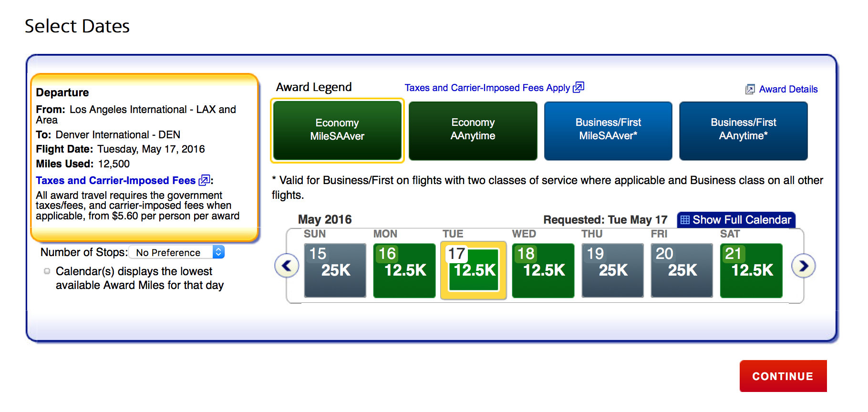Image resolution: width=868 pixels, height=412 pixels.
Task: Choose Sunday May 15 at 25K miles
Action: 335,270
